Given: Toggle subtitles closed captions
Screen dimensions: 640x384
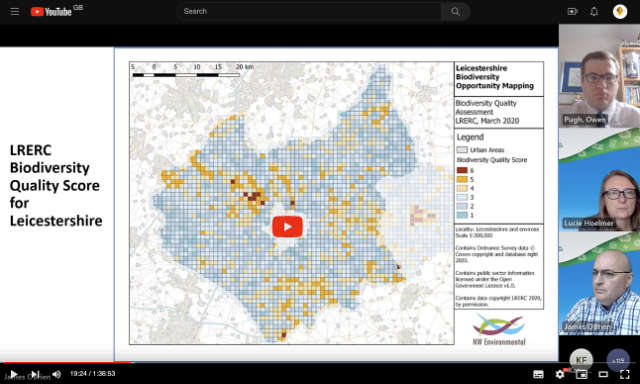Looking at the screenshot, I should pyautogui.click(x=538, y=374).
